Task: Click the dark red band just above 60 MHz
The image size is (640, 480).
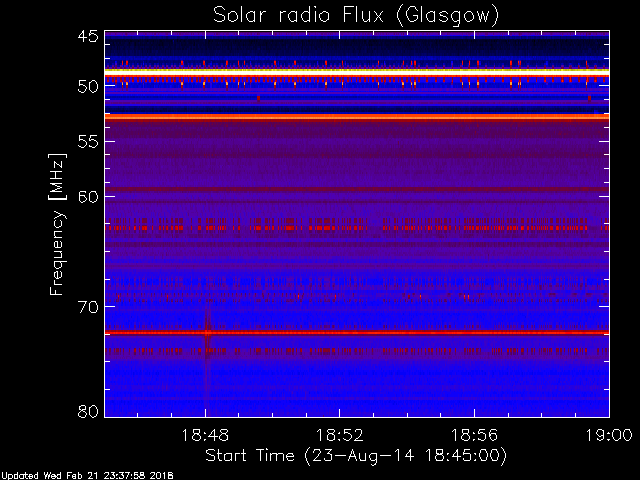Action: click(357, 189)
